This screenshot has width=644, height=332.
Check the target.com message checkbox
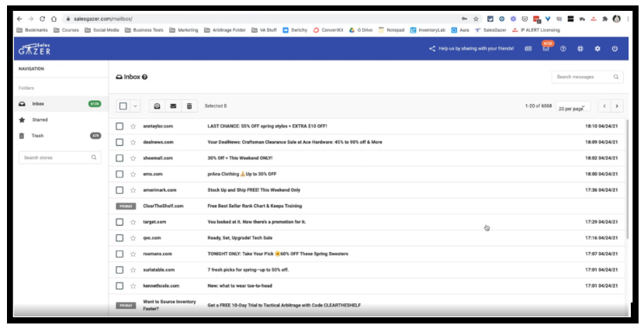[119, 222]
